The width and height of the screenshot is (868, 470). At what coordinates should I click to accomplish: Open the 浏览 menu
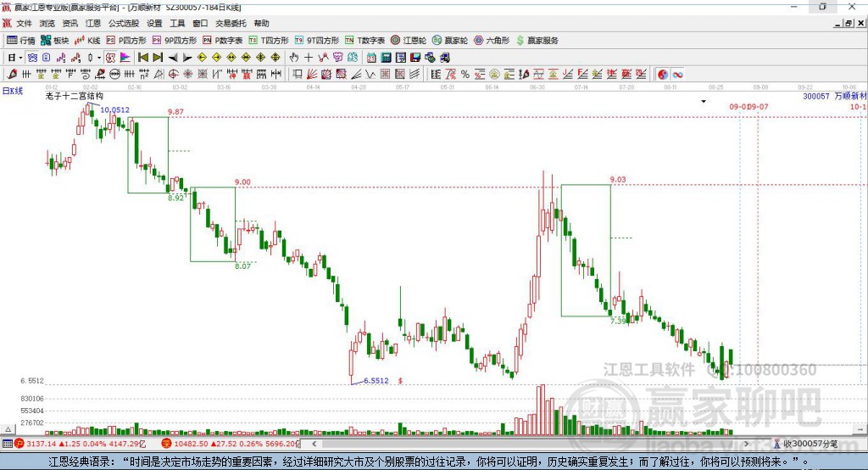pos(47,23)
